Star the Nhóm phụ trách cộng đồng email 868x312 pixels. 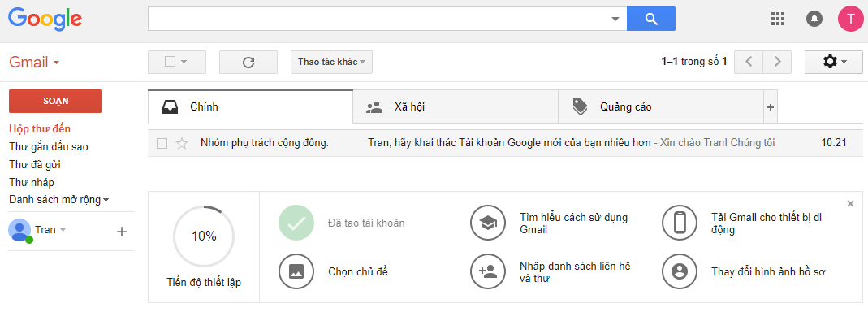pyautogui.click(x=182, y=144)
